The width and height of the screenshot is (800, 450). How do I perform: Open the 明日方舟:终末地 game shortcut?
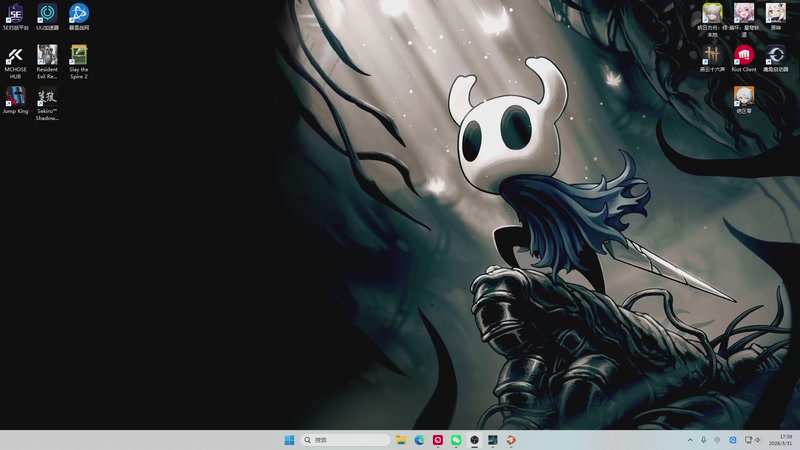712,20
